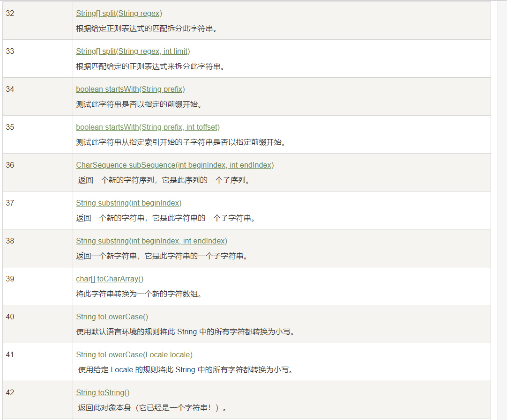Click row number 32 in the table

tap(10, 14)
